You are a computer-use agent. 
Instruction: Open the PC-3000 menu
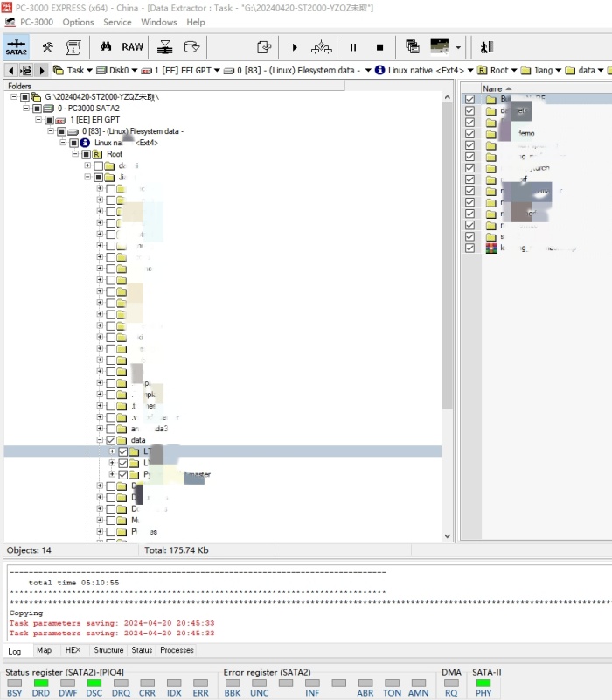(x=36, y=22)
